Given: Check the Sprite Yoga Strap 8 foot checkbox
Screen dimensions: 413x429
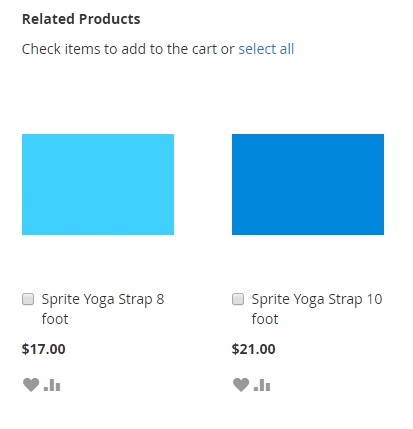Looking at the screenshot, I should [x=28, y=299].
